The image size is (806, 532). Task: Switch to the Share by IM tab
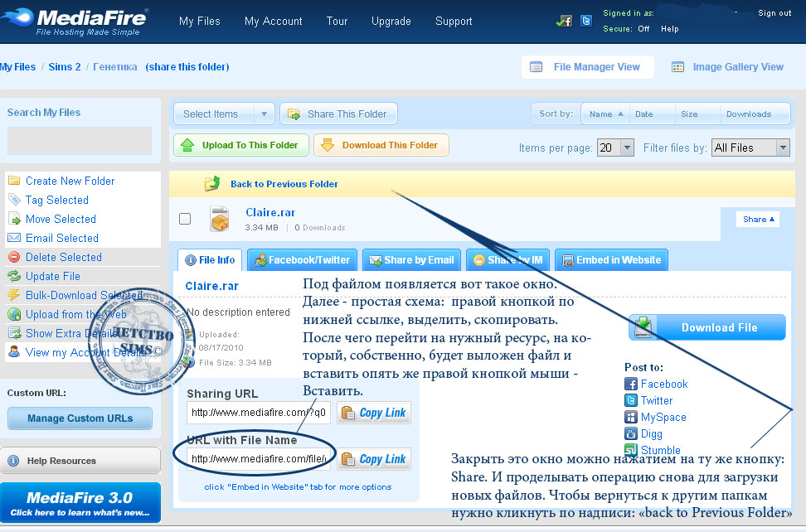507,260
